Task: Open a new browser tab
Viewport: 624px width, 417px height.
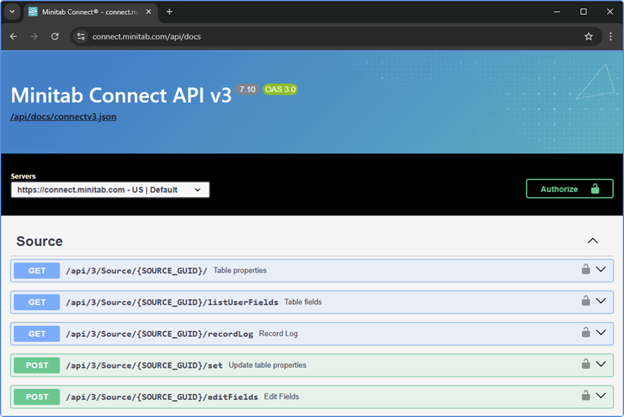Action: tap(169, 11)
